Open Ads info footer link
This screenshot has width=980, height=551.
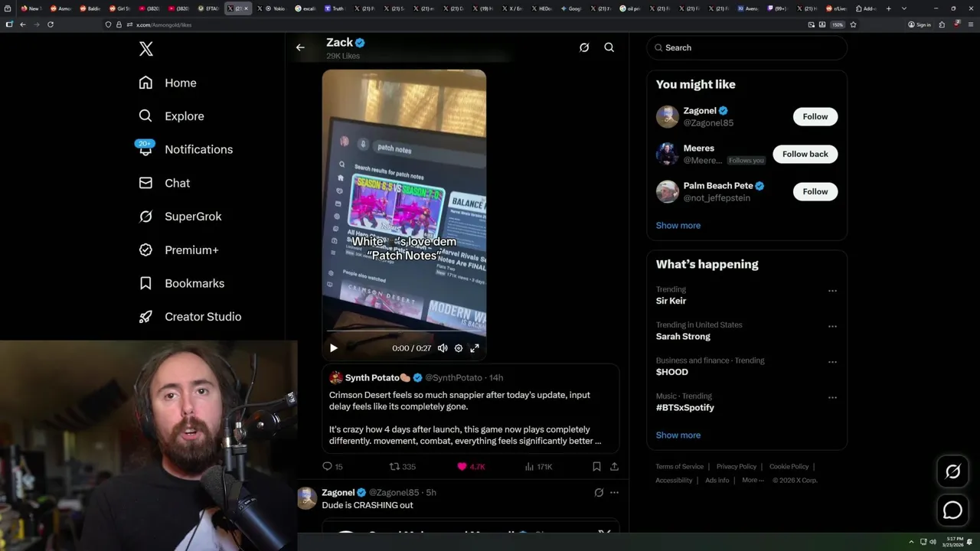click(717, 480)
